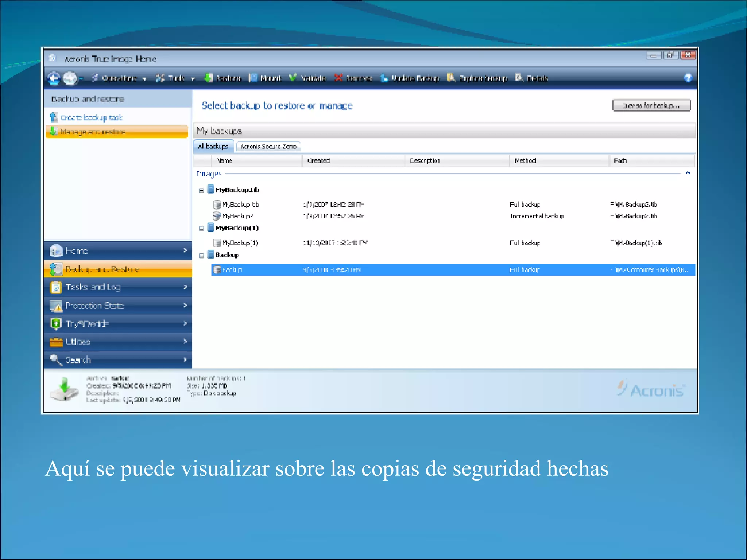
Task: Collapse the MyBackup.tib archive tree node
Action: (201, 190)
